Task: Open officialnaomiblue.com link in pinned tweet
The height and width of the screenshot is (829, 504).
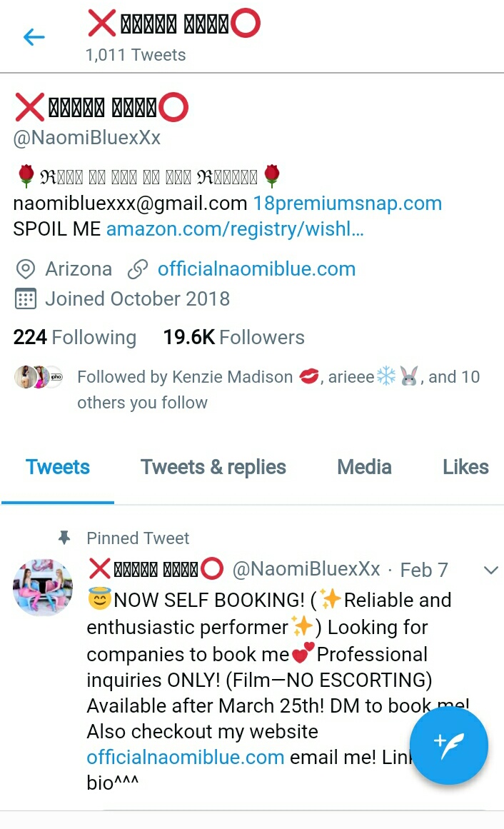Action: (186, 757)
